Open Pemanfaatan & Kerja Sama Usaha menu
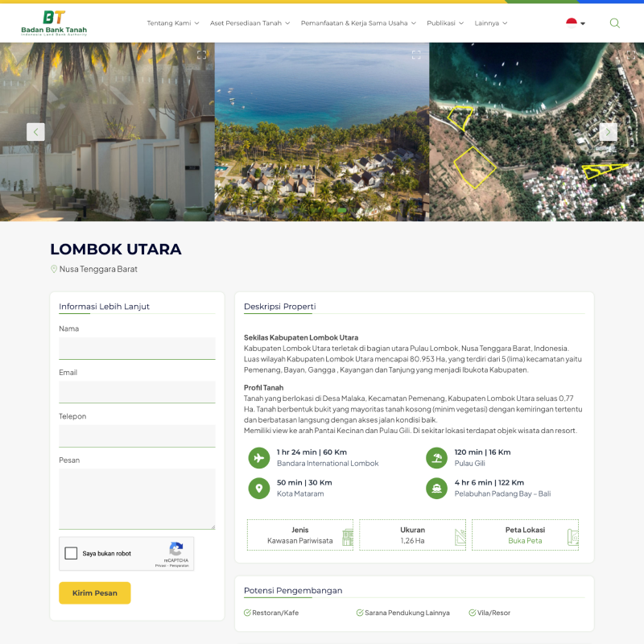 point(358,23)
